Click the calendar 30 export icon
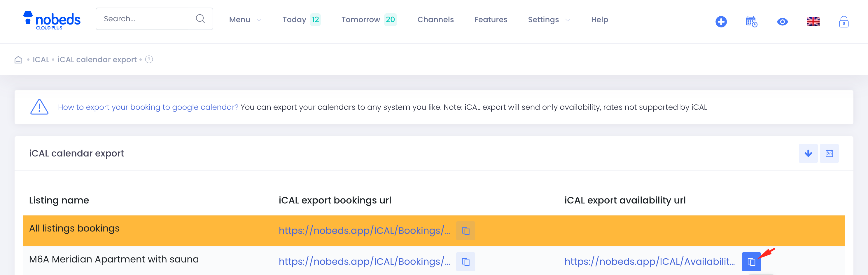 pos(829,153)
